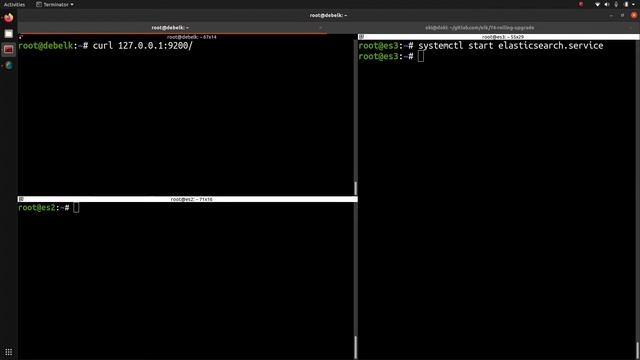The image size is (640, 360).
Task: Open the network status indicator
Action: (598, 4)
